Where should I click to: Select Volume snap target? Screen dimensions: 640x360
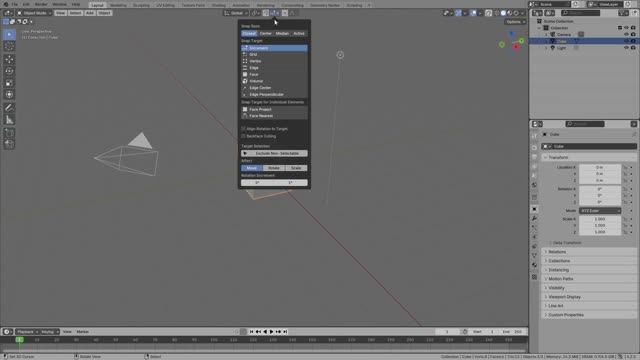tap(274, 81)
